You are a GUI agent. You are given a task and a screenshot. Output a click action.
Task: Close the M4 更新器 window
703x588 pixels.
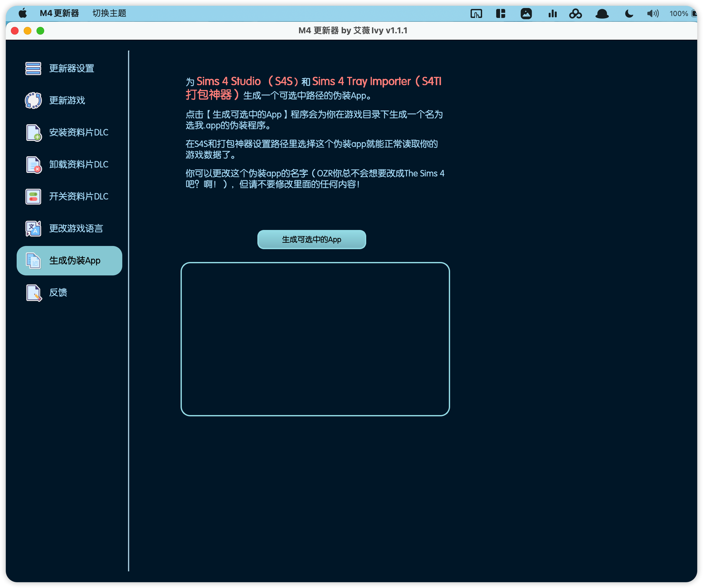tap(15, 31)
